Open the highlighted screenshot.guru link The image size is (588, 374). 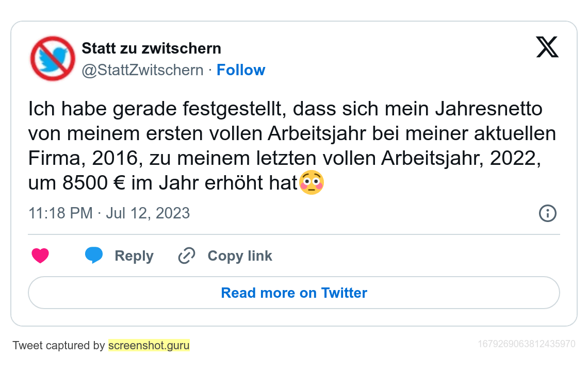pyautogui.click(x=149, y=345)
